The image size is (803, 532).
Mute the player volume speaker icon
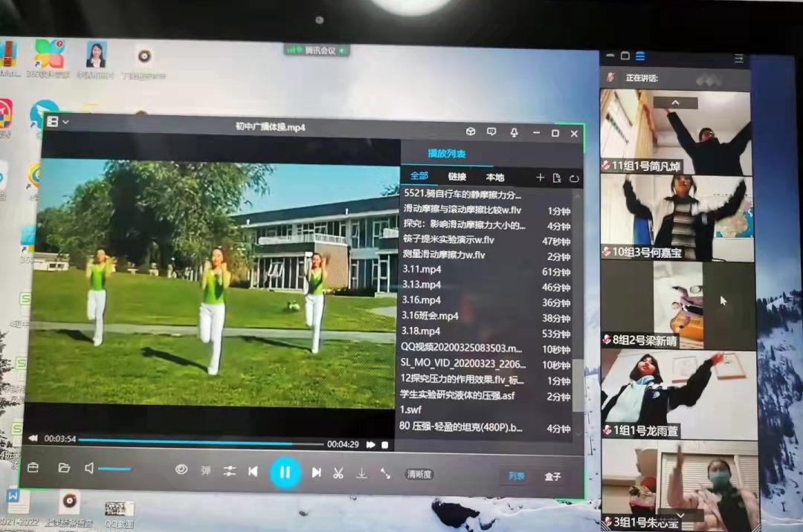coord(89,468)
